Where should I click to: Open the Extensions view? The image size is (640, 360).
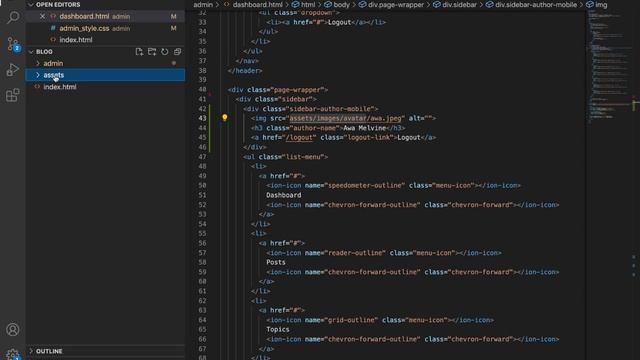(13, 95)
